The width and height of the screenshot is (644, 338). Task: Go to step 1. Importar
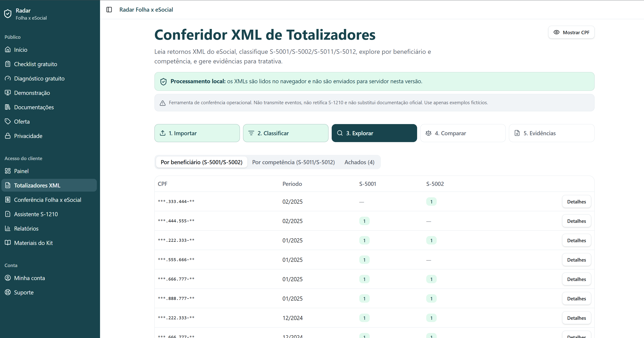pyautogui.click(x=197, y=133)
